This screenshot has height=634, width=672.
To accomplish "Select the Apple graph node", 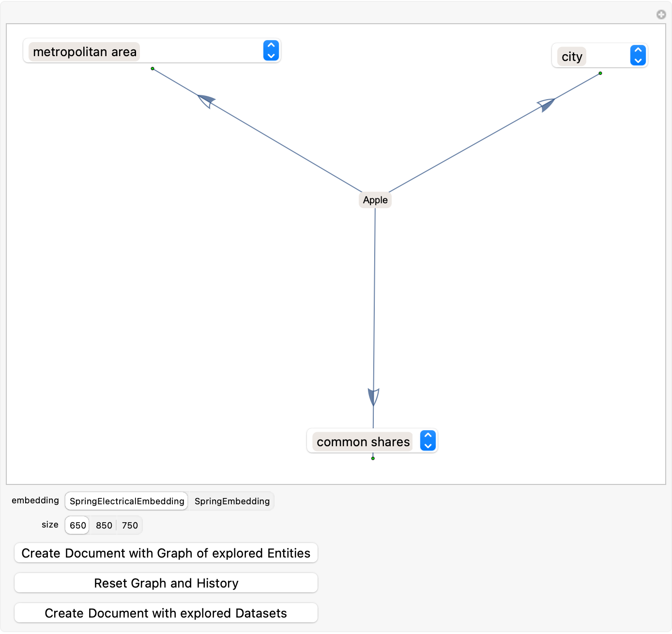I will [x=375, y=200].
